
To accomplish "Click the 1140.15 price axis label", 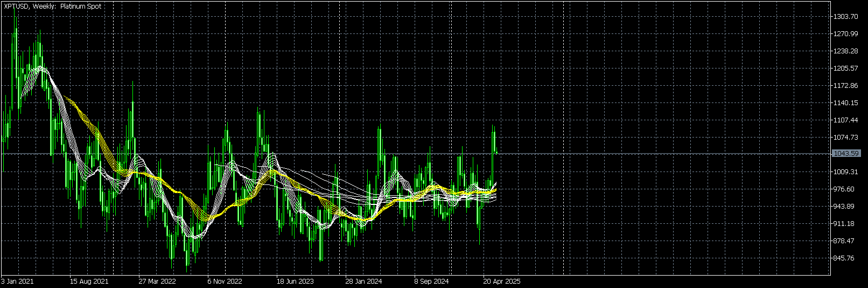I will pos(846,103).
